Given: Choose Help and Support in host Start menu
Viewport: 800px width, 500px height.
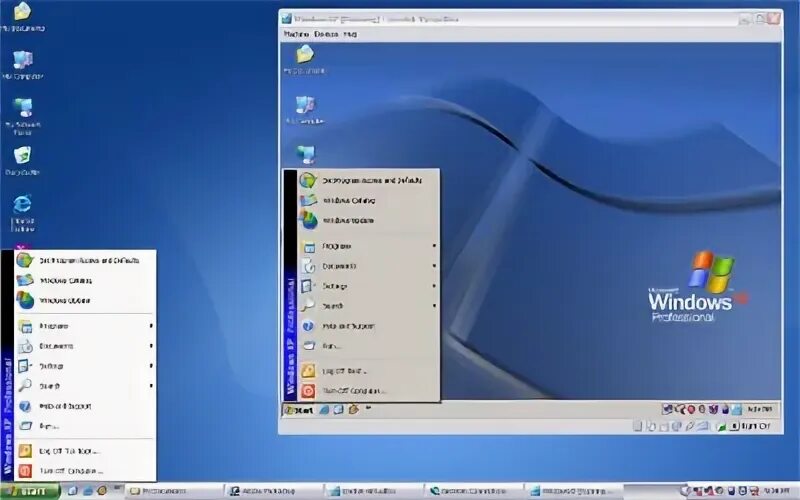Looking at the screenshot, I should [85, 406].
